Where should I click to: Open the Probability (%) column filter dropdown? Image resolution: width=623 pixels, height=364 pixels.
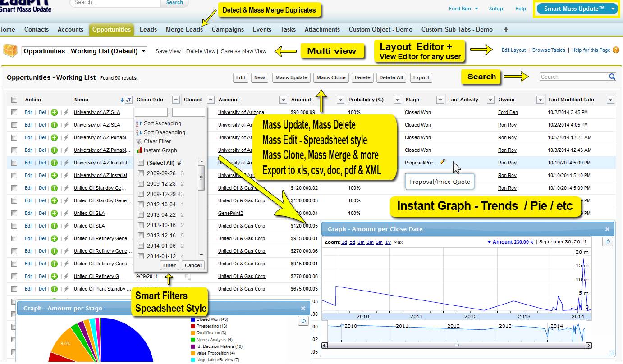[397, 100]
